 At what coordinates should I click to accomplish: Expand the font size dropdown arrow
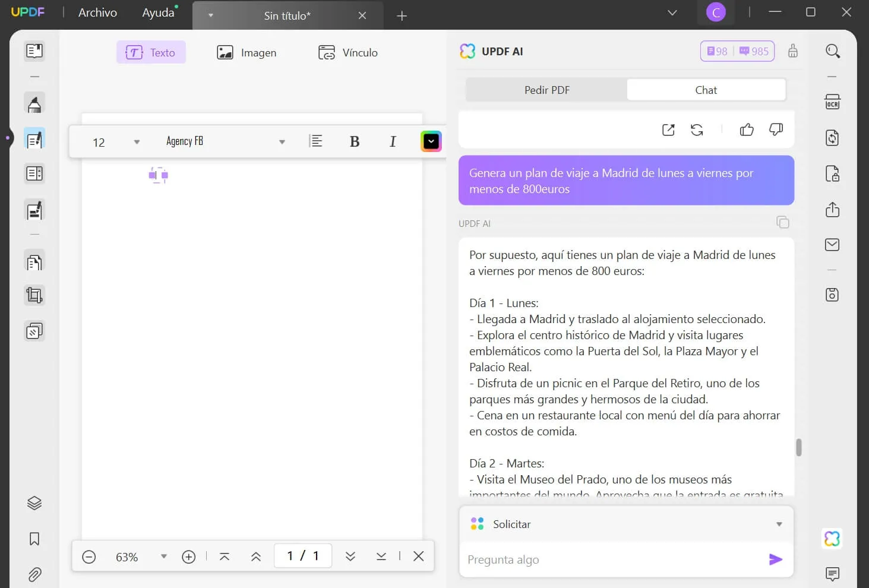(137, 142)
